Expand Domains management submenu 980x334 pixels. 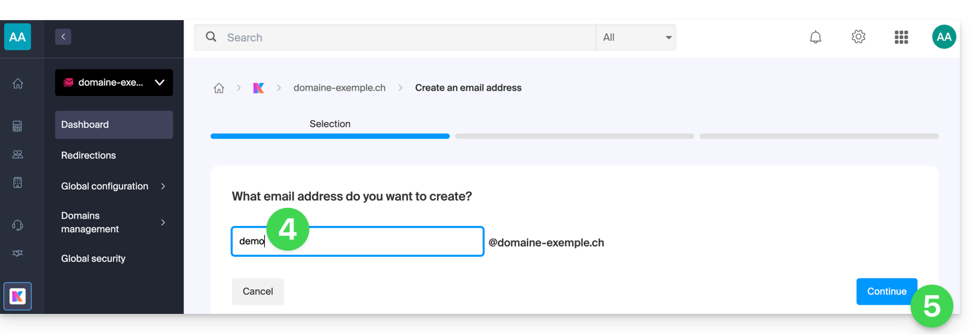[x=114, y=222]
